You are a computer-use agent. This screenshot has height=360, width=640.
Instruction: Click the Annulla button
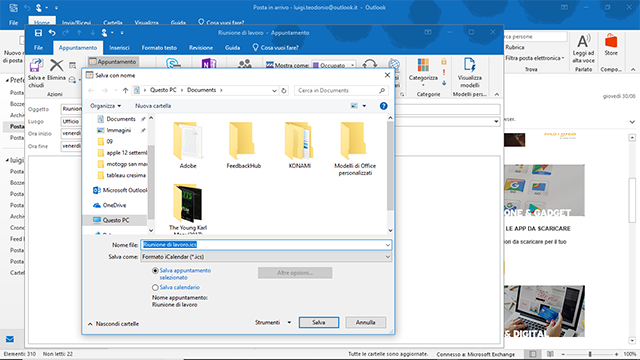pos(365,322)
